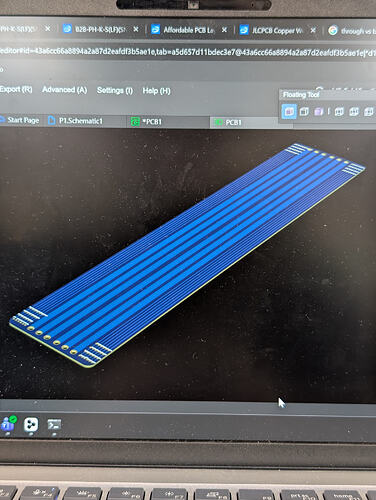
Task: Switch to the *PCB1 editor tab
Action: (x=147, y=122)
